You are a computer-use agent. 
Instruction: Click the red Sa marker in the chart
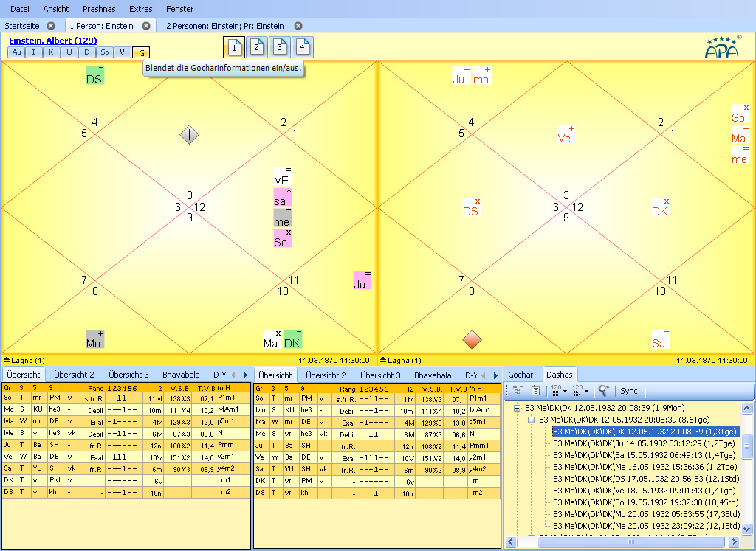tap(660, 339)
